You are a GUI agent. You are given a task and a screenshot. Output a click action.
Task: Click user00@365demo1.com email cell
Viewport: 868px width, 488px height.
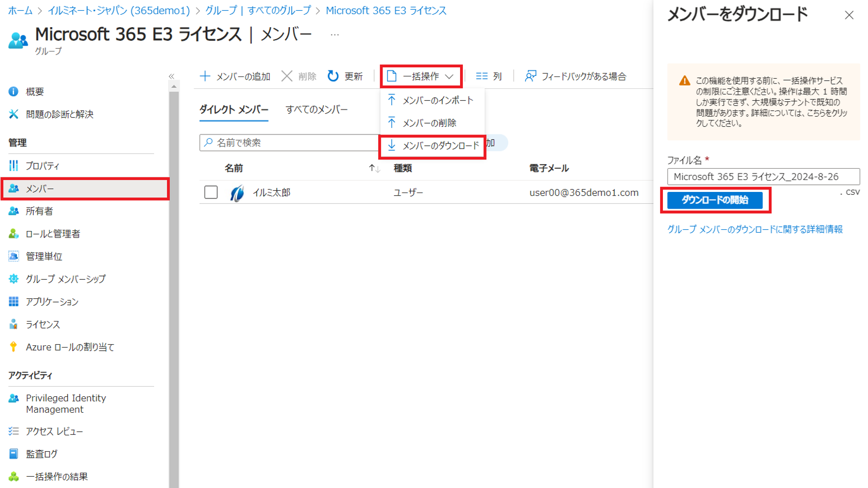pos(584,192)
